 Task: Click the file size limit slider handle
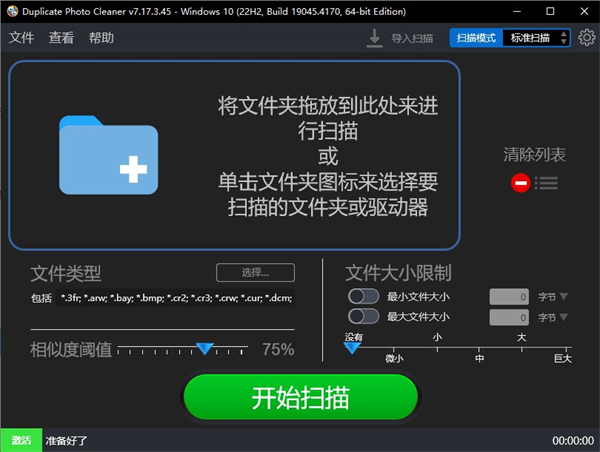pos(352,348)
